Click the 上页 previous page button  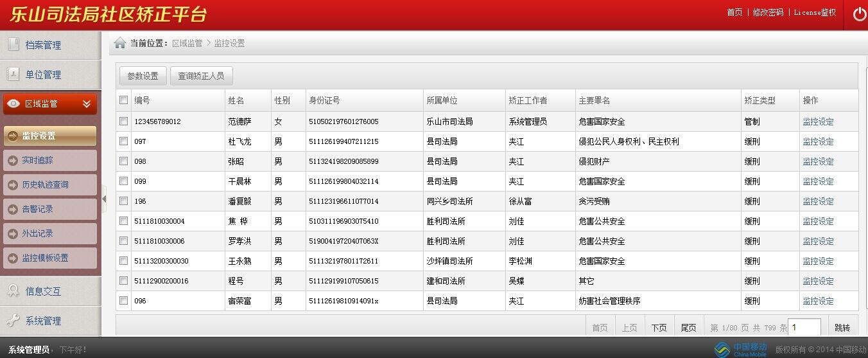click(629, 327)
